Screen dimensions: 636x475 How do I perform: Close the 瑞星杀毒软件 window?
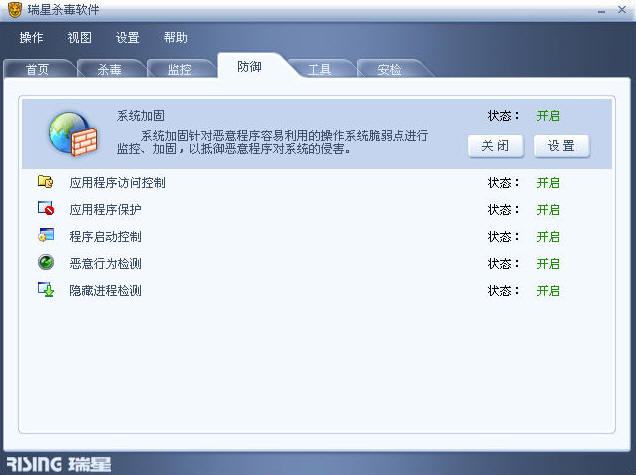point(622,9)
